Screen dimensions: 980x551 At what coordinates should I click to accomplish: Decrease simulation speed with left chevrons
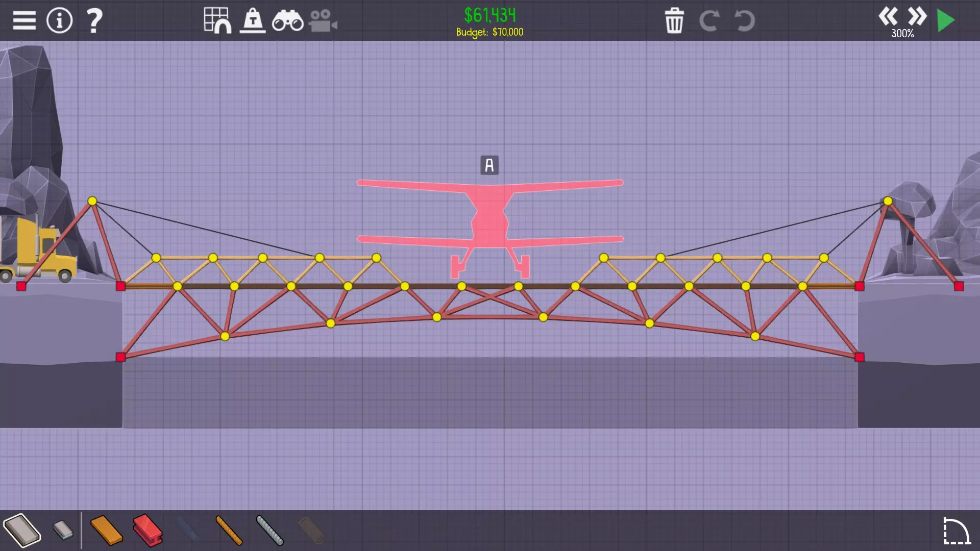tap(888, 17)
